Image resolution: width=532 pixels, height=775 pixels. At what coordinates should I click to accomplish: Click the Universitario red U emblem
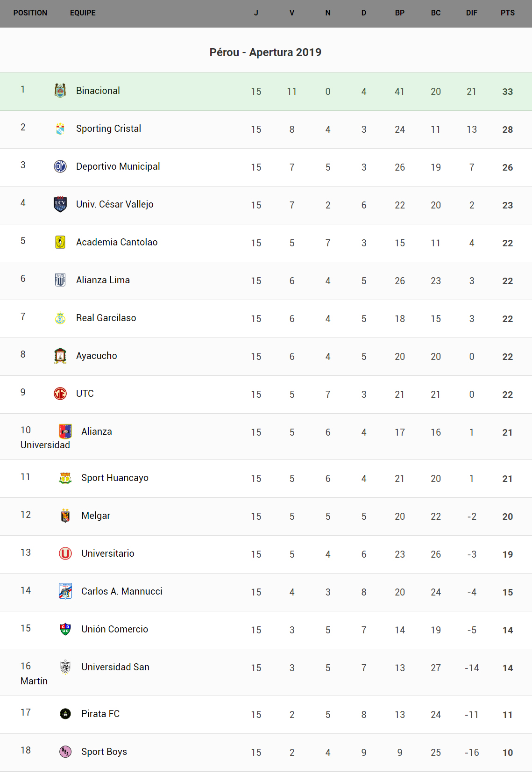(x=65, y=553)
